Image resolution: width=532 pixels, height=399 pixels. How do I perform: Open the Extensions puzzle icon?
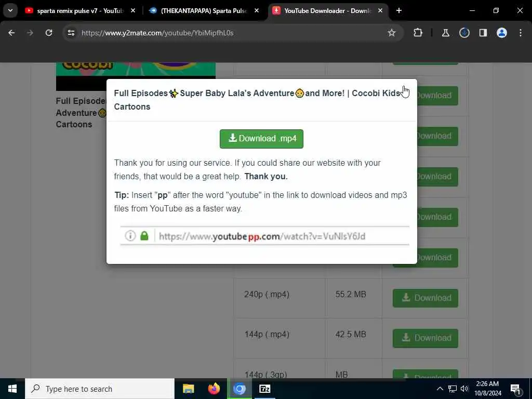(x=418, y=33)
